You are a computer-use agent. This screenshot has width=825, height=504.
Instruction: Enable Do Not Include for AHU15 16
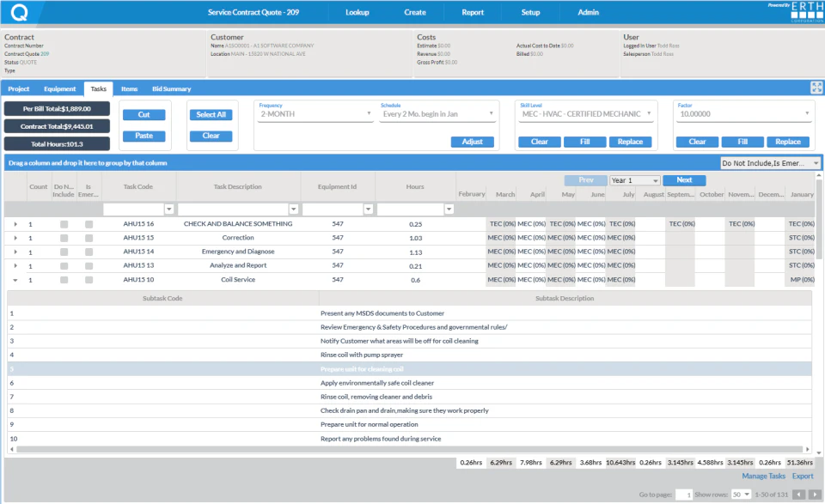(x=62, y=223)
